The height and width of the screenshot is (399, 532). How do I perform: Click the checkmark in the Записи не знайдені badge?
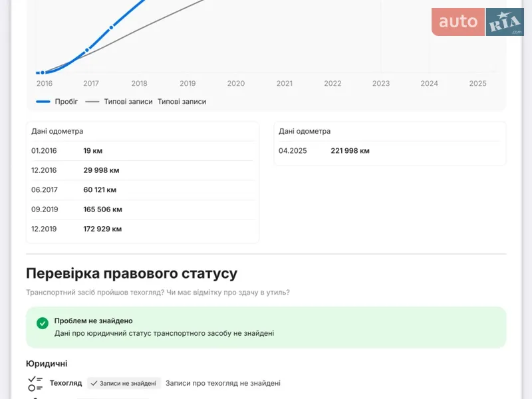94,384
